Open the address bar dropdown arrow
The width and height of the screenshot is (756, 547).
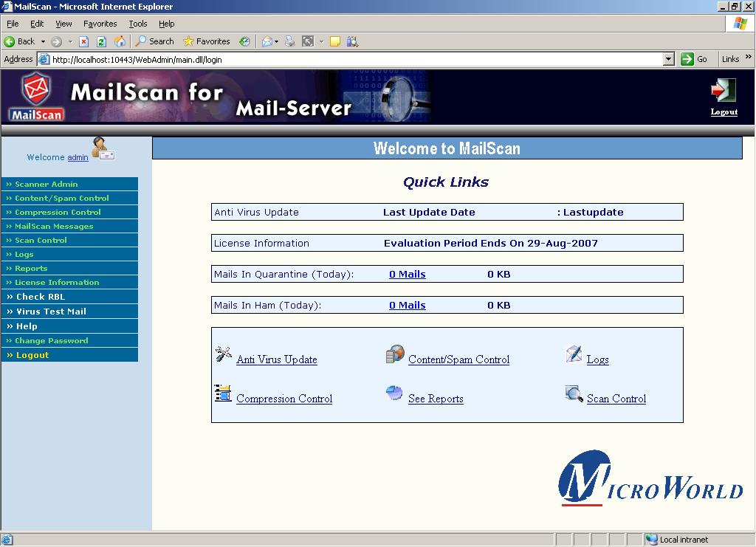coord(668,59)
